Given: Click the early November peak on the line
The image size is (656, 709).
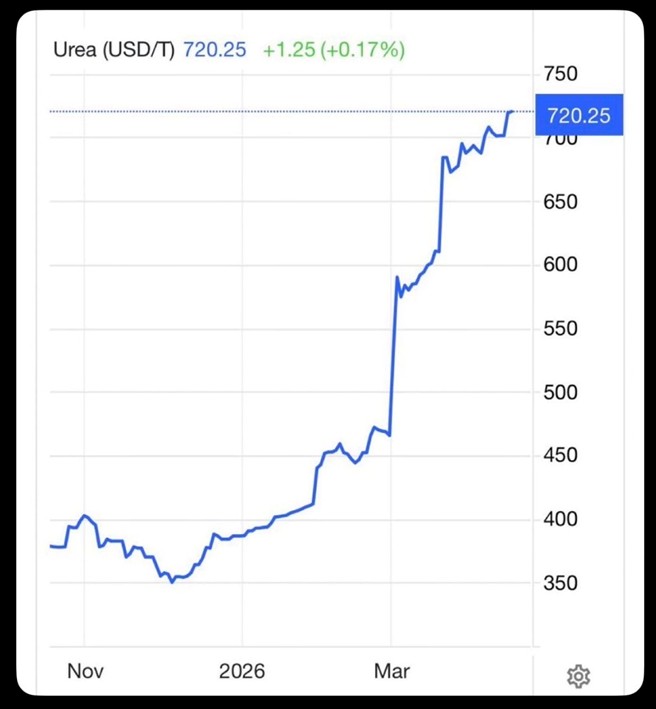Looking at the screenshot, I should [84, 516].
